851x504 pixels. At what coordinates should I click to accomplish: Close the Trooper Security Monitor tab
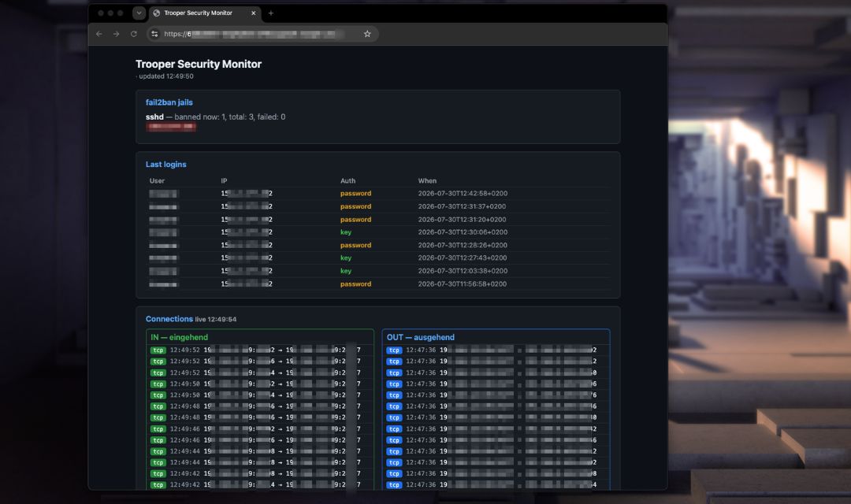tap(254, 13)
